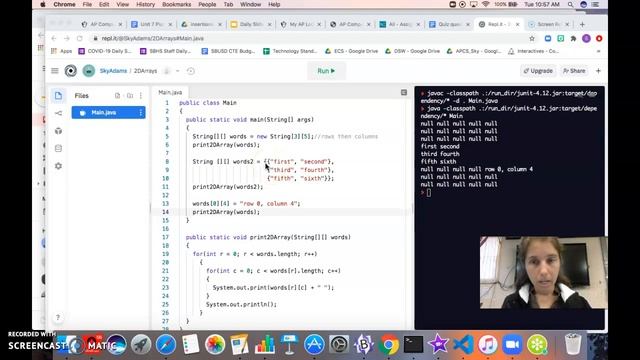This screenshot has height=360, width=640.
Task: Reload the page in Chrome
Action: 80,38
